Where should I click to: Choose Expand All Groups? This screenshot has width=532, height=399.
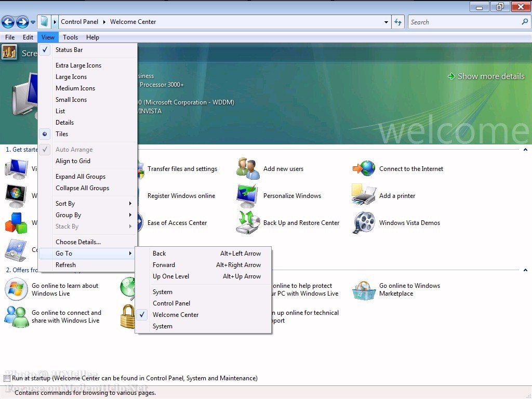88,177
